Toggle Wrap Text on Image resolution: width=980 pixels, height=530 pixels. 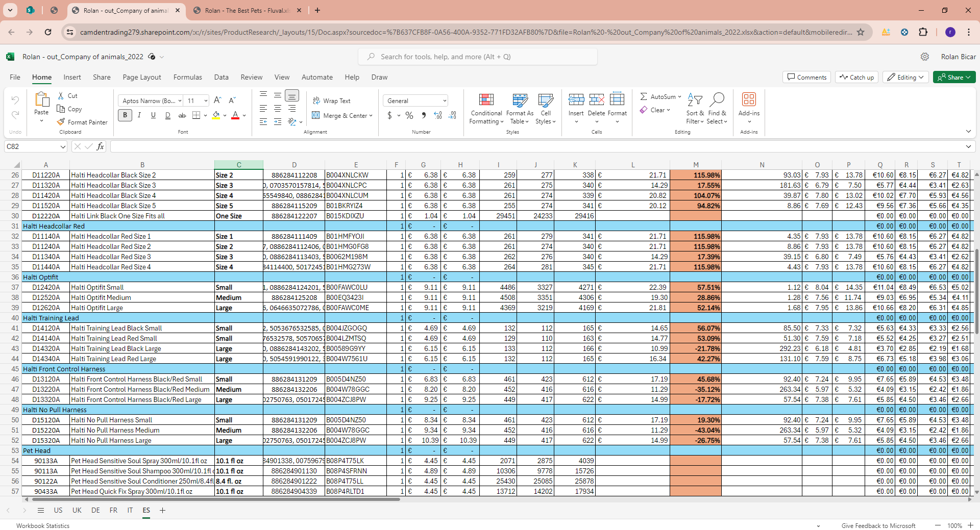coord(332,101)
